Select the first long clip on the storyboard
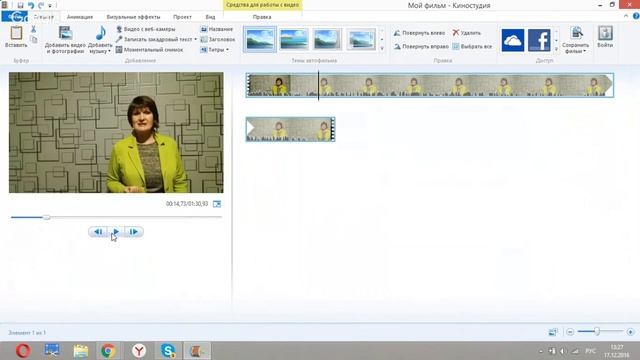640x360 pixels. [x=429, y=85]
